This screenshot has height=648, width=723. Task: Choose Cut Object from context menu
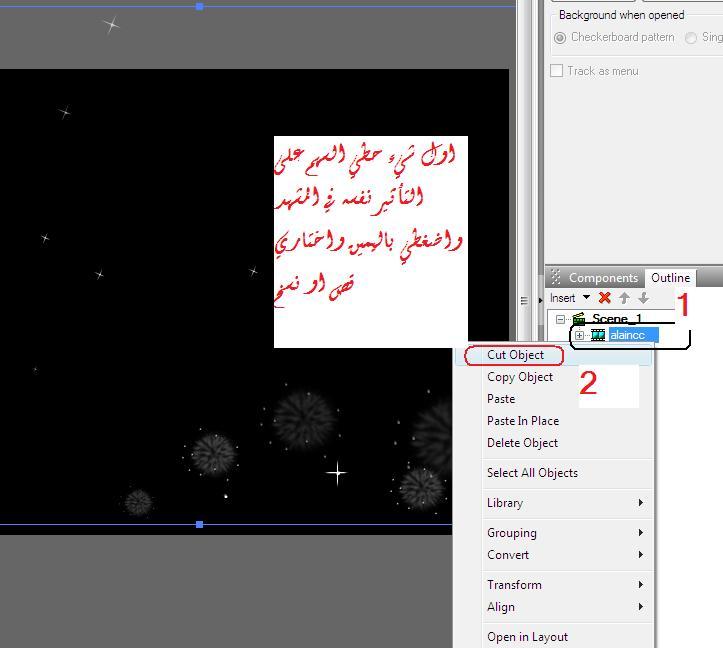pos(515,355)
